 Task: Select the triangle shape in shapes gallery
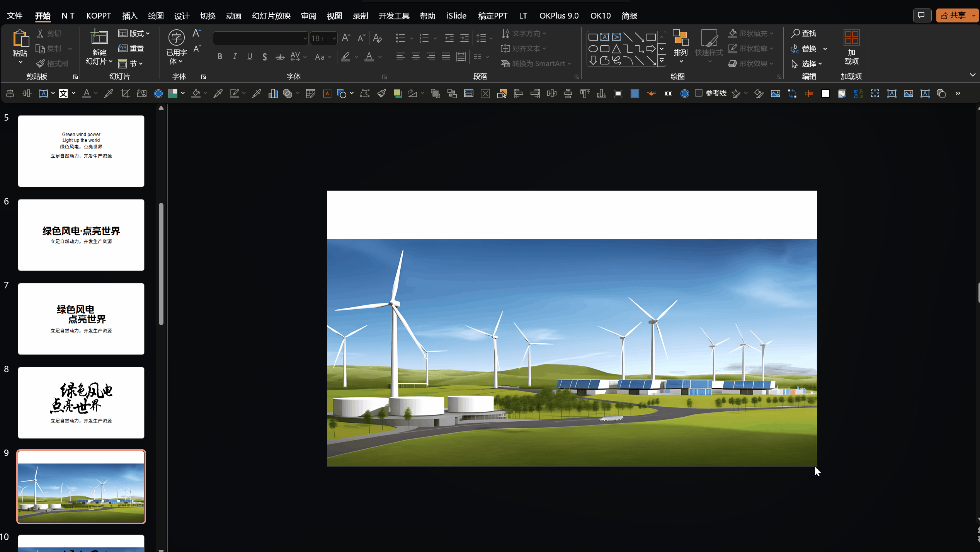pyautogui.click(x=616, y=49)
